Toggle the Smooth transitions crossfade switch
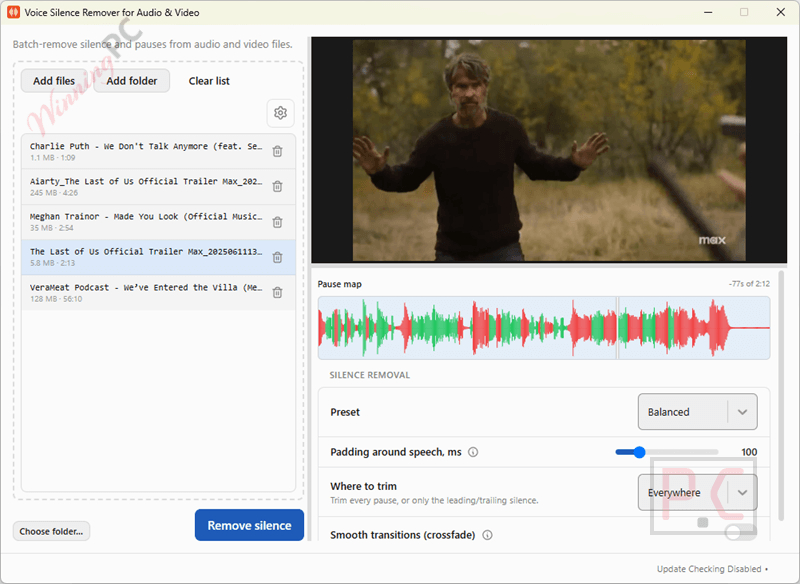This screenshot has width=800, height=584. coord(740,533)
